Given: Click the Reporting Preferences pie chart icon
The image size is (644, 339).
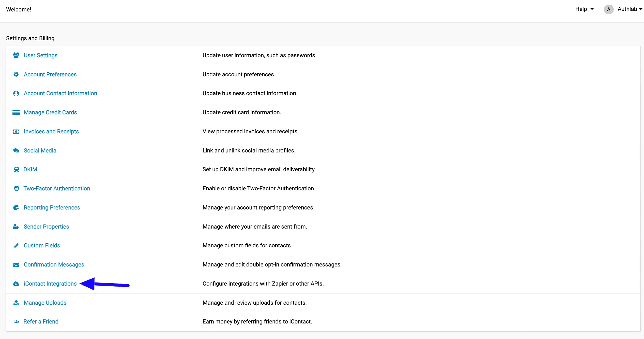Looking at the screenshot, I should (16, 208).
